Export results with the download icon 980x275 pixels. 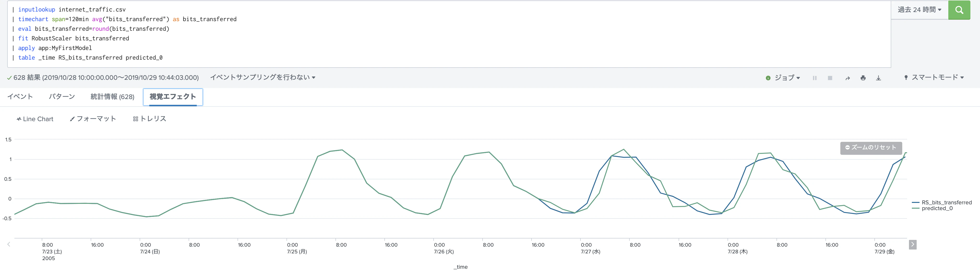click(x=878, y=78)
